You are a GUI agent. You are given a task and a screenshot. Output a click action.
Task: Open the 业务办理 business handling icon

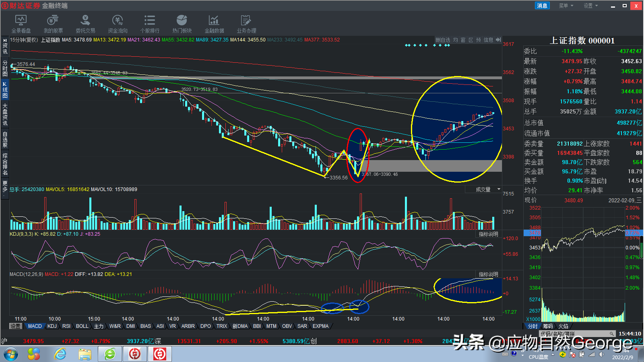pos(246,24)
